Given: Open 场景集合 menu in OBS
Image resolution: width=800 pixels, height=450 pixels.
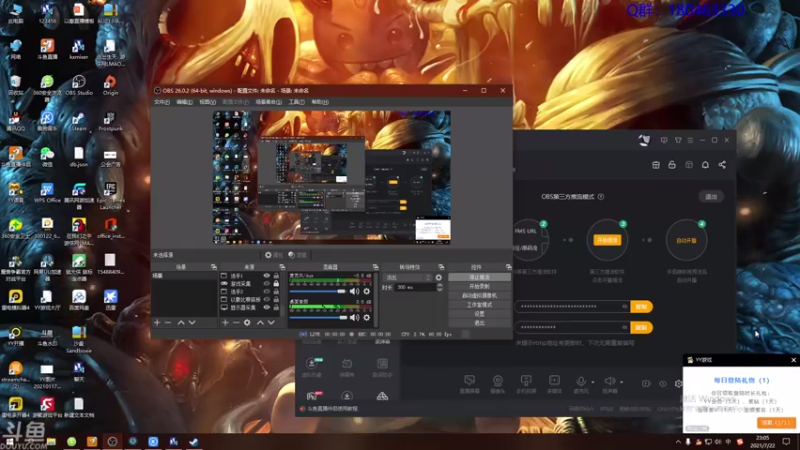Looking at the screenshot, I should [268, 102].
